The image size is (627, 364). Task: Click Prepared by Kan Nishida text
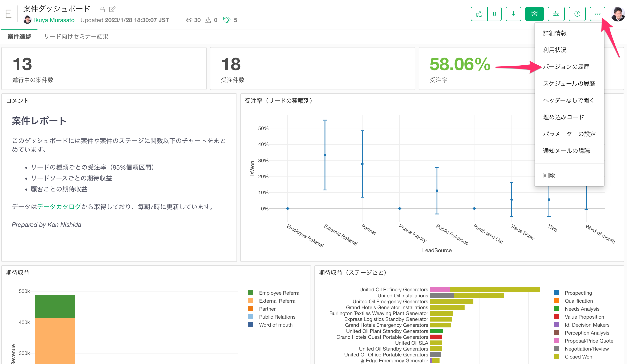(x=46, y=225)
